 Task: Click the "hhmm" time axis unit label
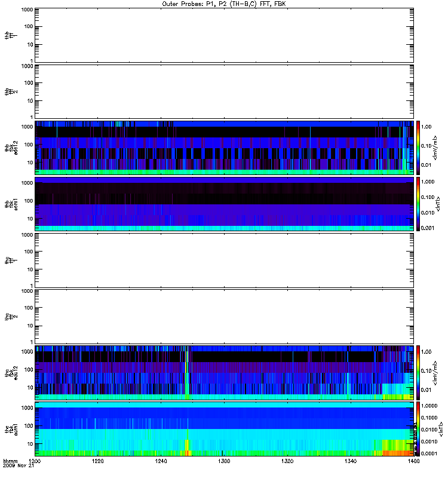(x=10, y=461)
